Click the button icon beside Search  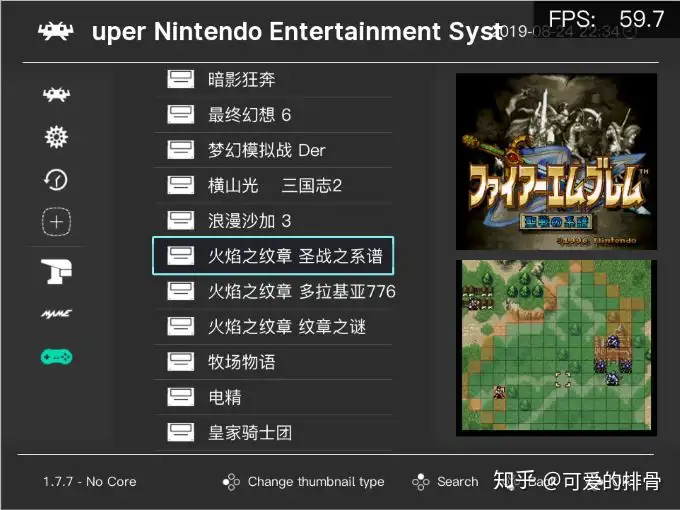421,482
